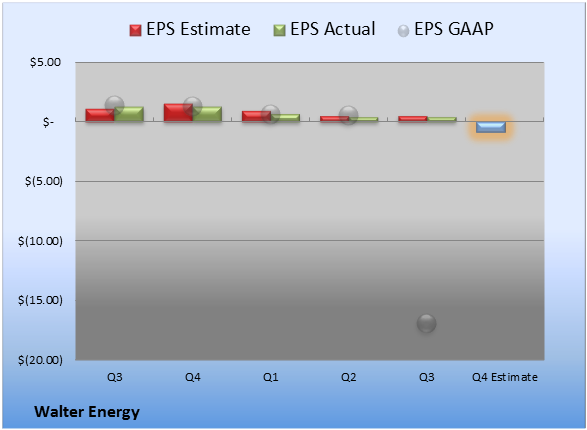Click the red EPS Estimate legend swatch

(136, 30)
